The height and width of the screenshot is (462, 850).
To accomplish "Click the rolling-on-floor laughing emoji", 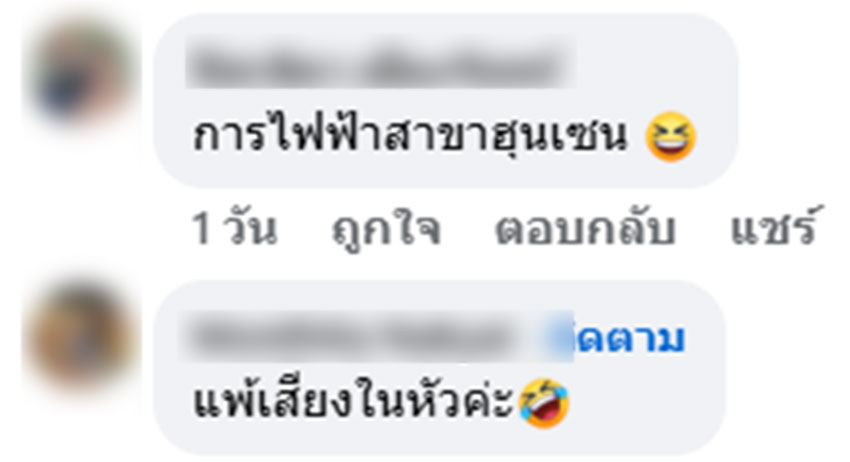I will pyautogui.click(x=544, y=403).
